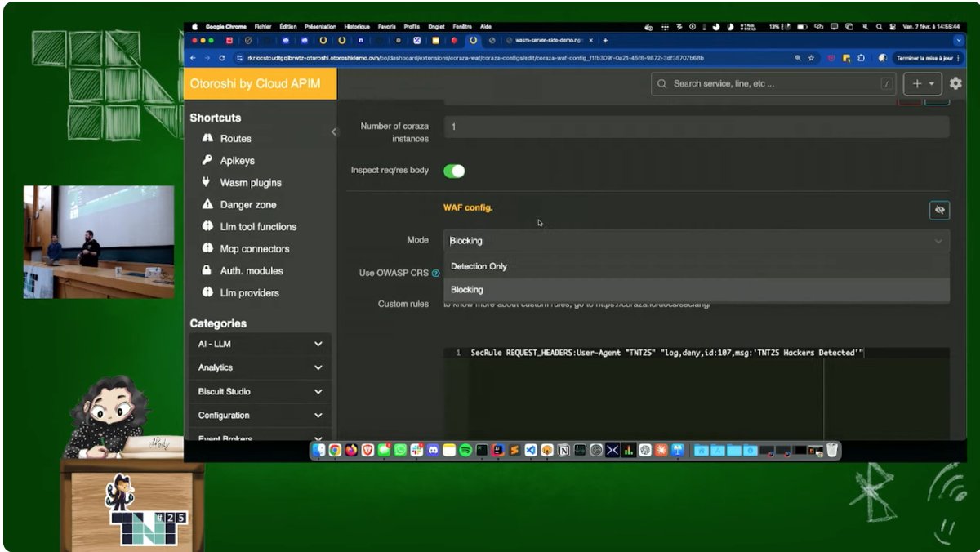Open the Aide menu

pos(486,26)
